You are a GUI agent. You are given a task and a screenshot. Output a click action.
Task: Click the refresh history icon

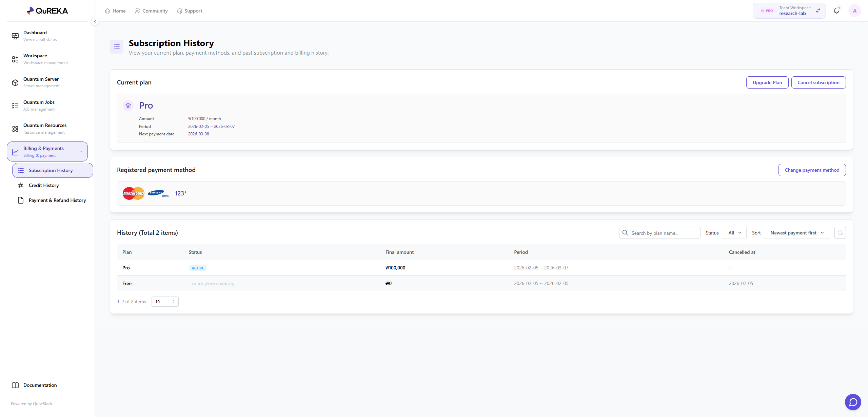point(840,233)
